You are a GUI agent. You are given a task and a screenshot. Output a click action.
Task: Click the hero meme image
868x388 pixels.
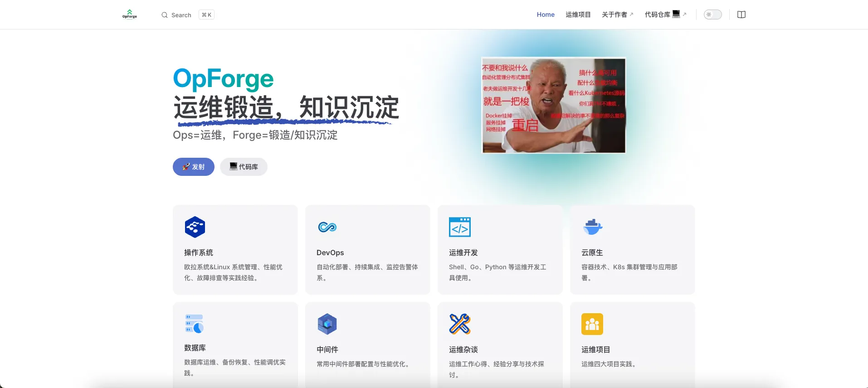tap(553, 105)
